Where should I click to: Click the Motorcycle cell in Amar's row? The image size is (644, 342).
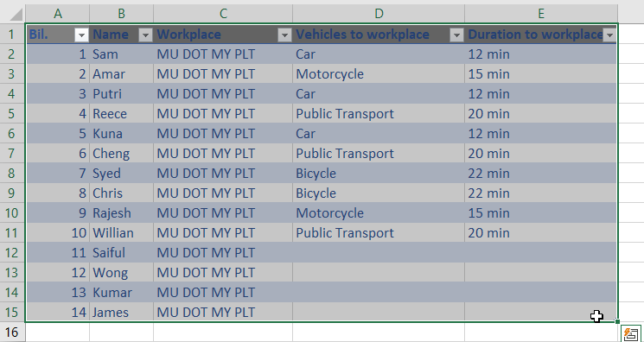click(379, 74)
